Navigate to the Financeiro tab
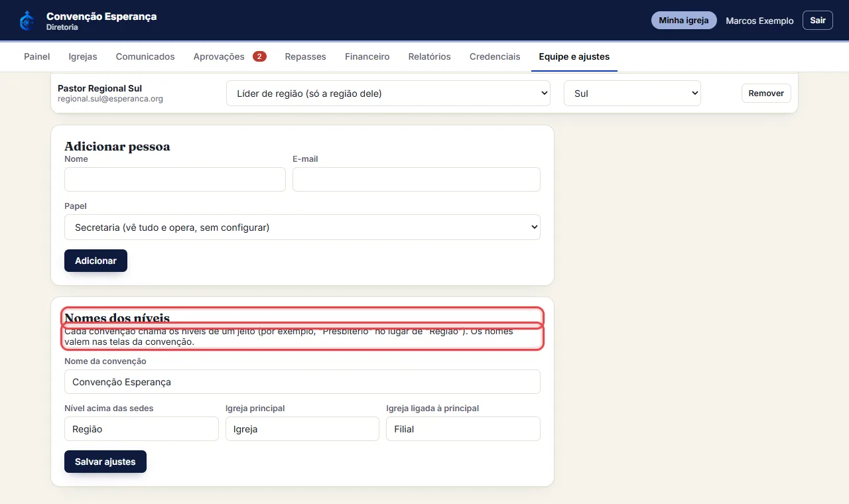 [367, 56]
